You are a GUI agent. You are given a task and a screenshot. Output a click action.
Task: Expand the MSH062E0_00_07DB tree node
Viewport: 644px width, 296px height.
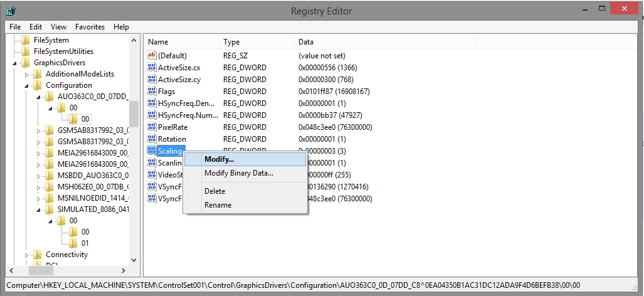tap(39, 188)
